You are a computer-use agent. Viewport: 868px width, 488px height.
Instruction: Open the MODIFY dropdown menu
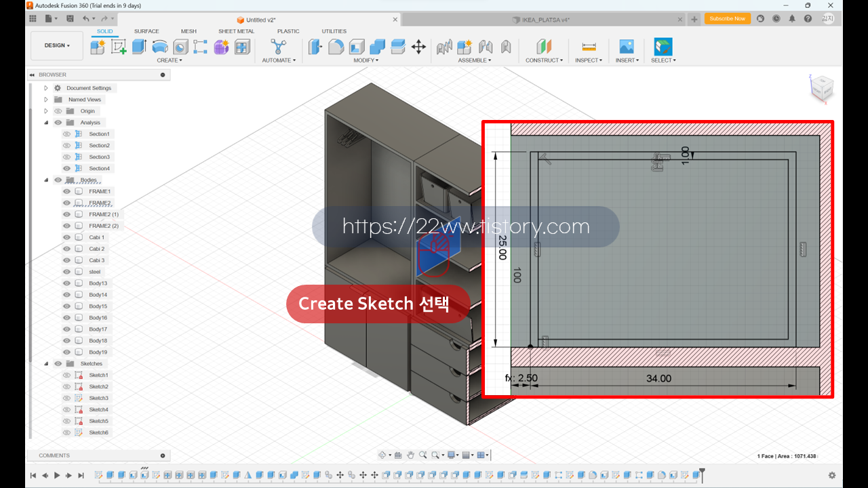tap(366, 60)
